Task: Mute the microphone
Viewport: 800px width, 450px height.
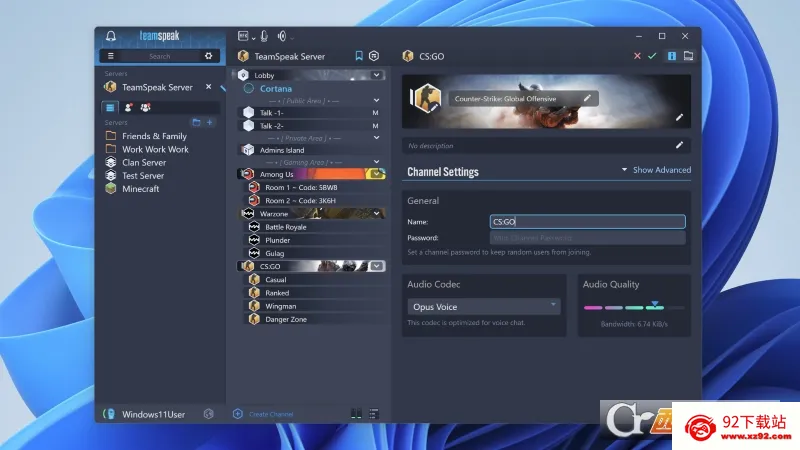Action: click(x=264, y=36)
